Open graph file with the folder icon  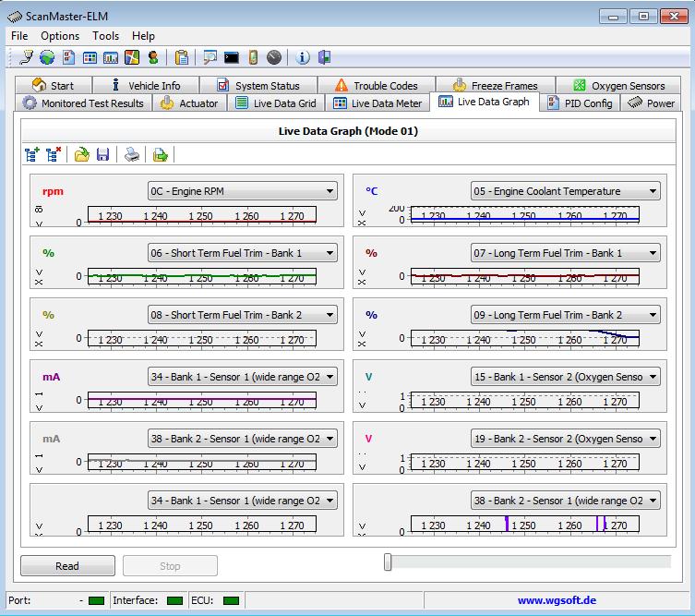point(82,155)
